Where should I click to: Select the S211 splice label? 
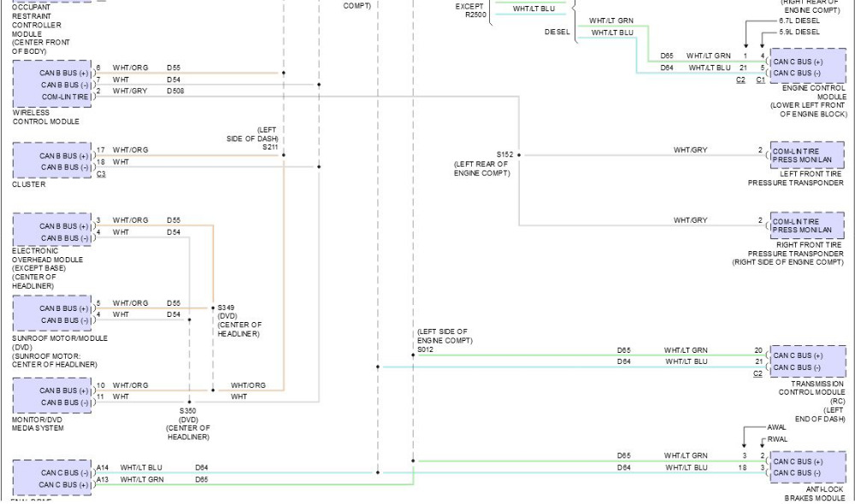(270, 147)
